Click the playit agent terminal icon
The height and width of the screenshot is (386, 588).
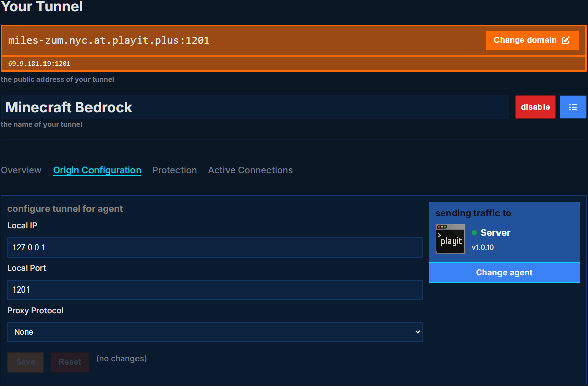tap(450, 238)
